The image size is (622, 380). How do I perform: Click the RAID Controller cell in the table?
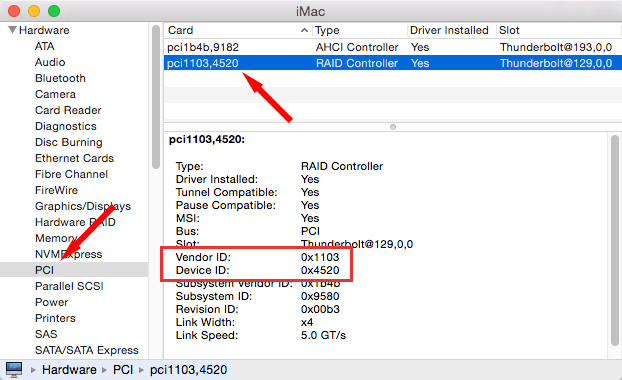pyautogui.click(x=357, y=63)
